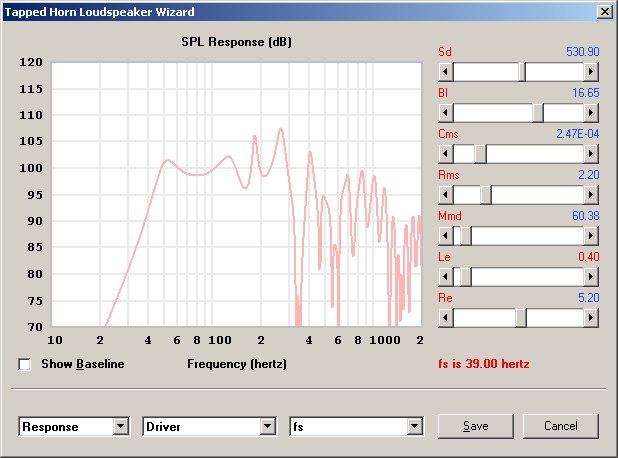Click the Re value 5.20

(x=589, y=298)
